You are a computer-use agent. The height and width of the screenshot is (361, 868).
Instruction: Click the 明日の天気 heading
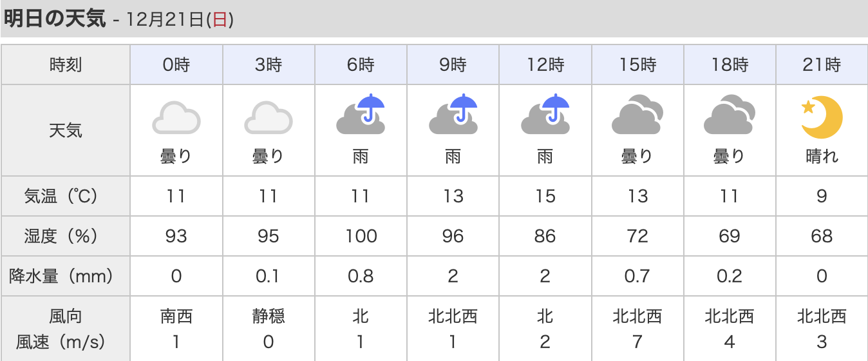tap(54, 19)
